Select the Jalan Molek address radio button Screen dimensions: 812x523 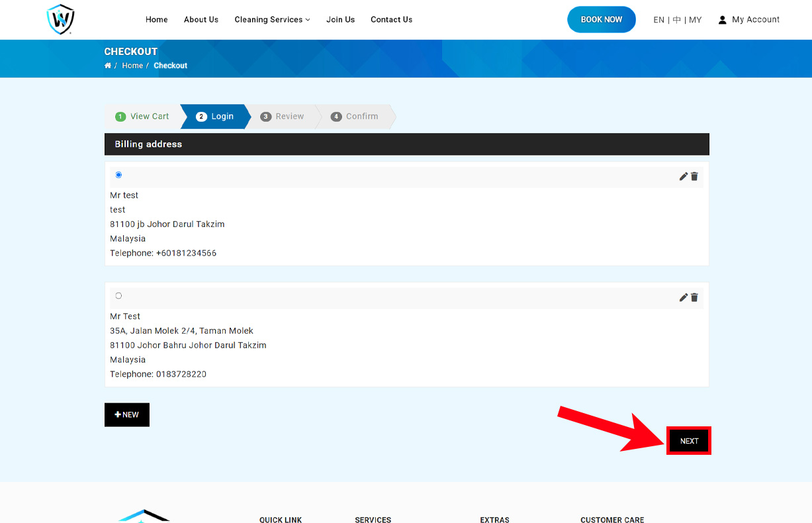[x=118, y=296]
